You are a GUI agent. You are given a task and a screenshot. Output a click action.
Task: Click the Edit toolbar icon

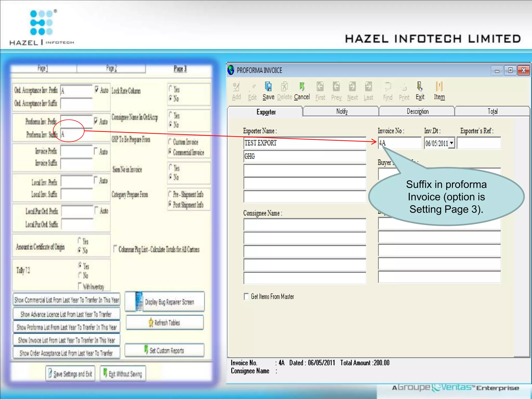click(x=252, y=91)
